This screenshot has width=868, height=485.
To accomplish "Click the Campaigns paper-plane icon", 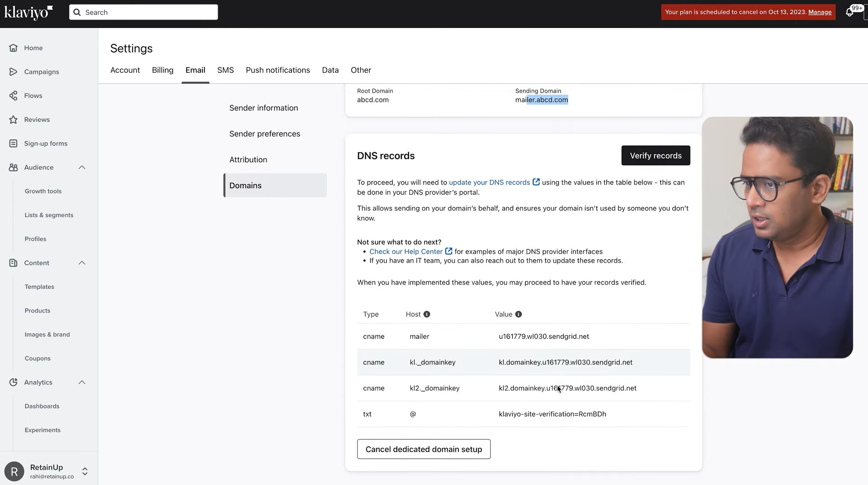I will (13, 72).
